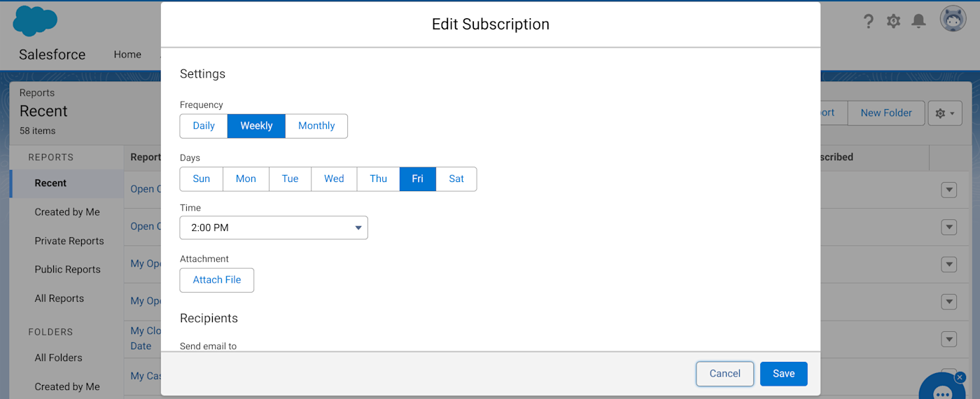The width and height of the screenshot is (980, 399).
Task: Toggle the Sun day button
Action: (202, 178)
